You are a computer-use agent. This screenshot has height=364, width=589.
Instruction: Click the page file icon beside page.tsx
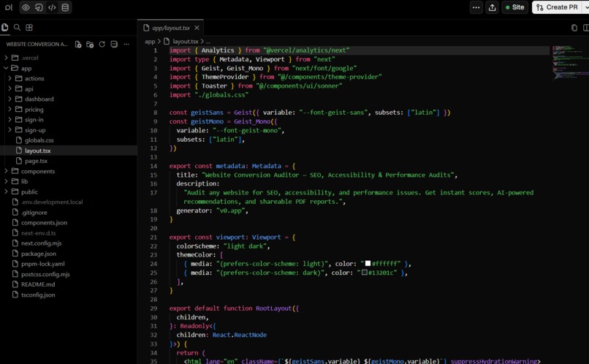(x=19, y=161)
